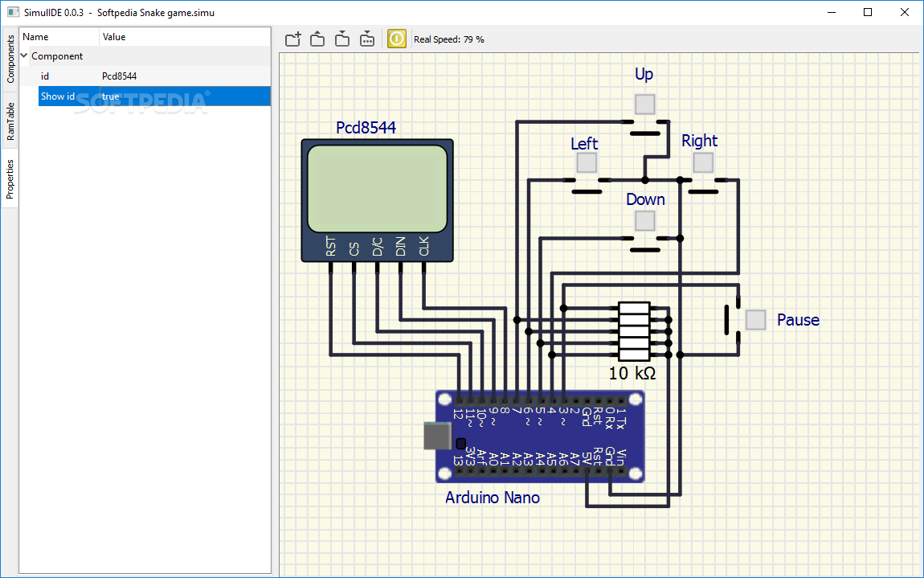Click the Pcd8544 label text
Screen dimensions: 924x578
click(366, 127)
